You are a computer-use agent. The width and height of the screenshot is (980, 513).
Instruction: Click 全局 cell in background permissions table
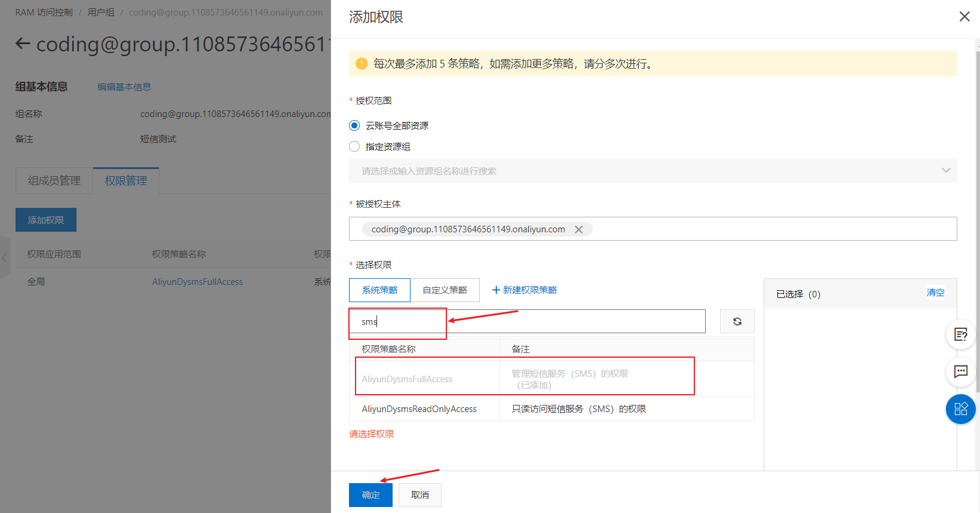(36, 282)
